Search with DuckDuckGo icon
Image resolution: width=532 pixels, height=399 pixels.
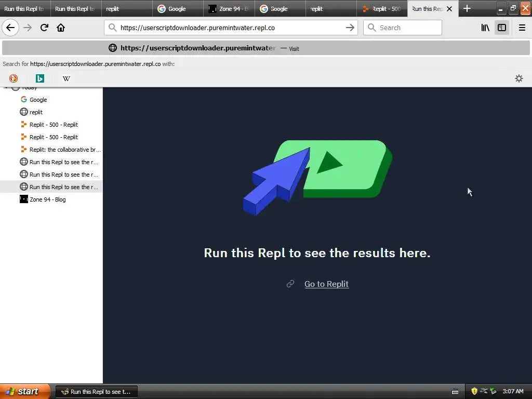[13, 79]
